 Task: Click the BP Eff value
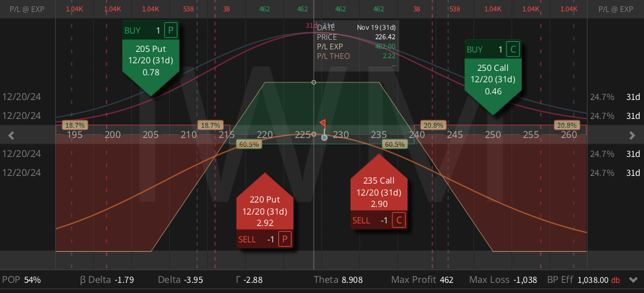[x=592, y=280]
